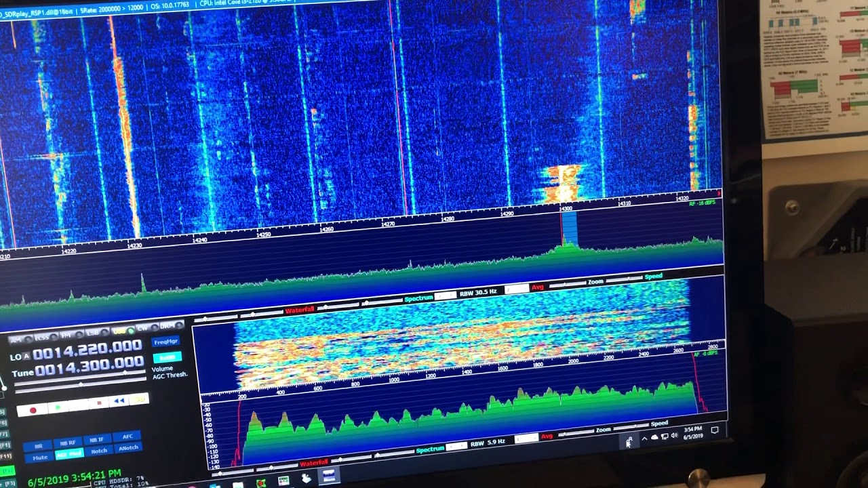Image resolution: width=868 pixels, height=488 pixels.
Task: Adjust the AF display Zoom slider
Action: coord(576,432)
